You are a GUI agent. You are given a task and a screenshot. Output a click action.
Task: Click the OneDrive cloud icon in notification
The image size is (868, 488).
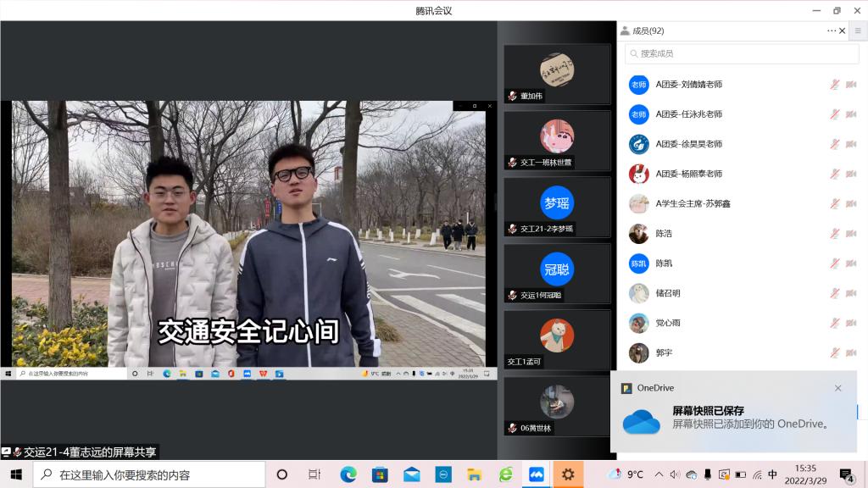click(x=641, y=421)
